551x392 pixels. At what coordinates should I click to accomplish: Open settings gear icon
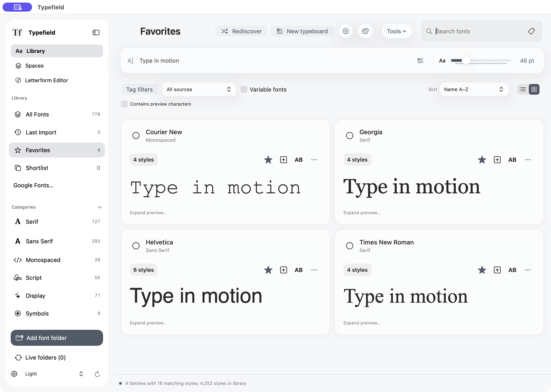point(14,374)
